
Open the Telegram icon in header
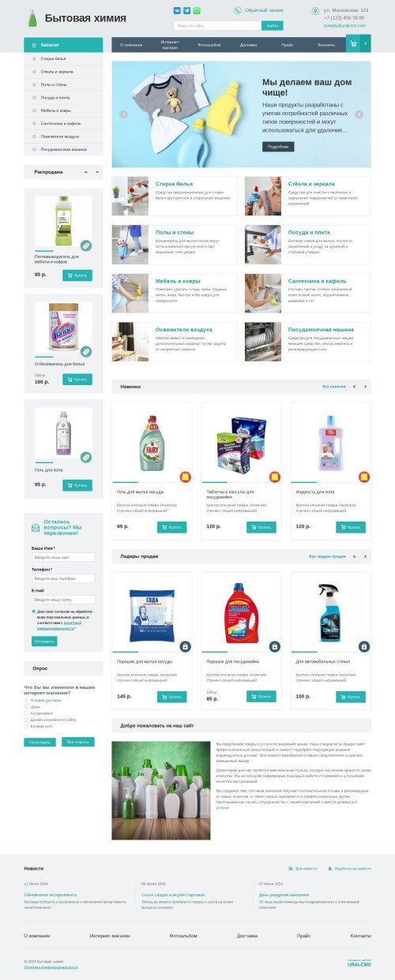tap(187, 11)
